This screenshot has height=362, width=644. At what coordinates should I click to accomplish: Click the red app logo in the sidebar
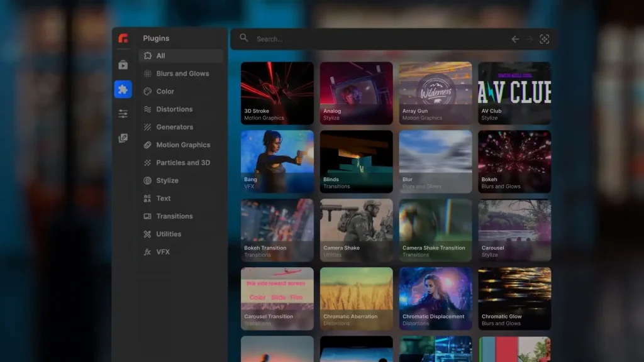(x=123, y=38)
